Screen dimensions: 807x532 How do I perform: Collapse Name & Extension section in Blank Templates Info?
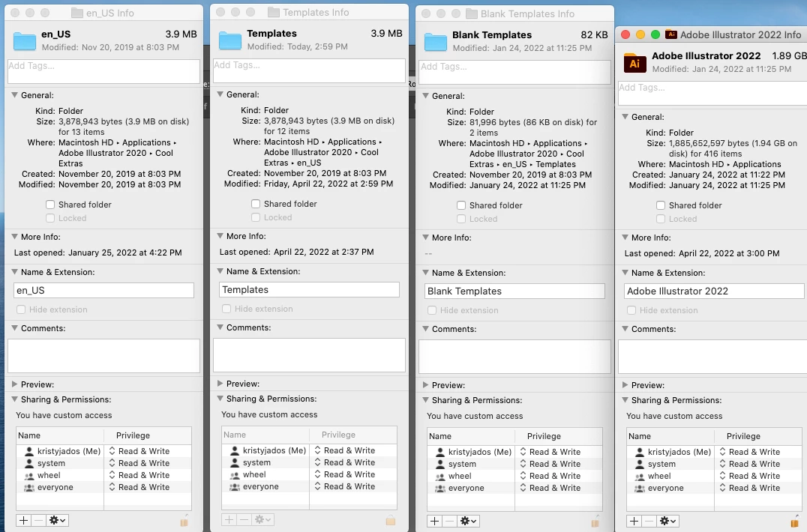coord(426,273)
